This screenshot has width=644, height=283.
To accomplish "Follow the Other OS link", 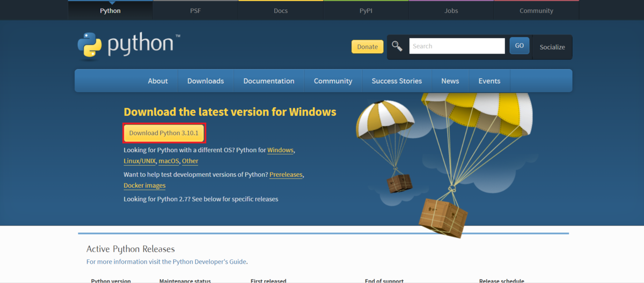I will tap(190, 161).
